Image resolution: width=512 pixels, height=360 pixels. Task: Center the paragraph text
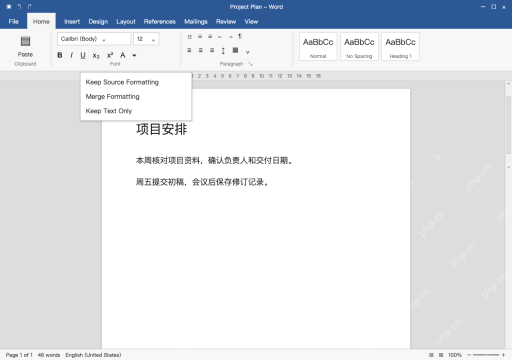point(200,50)
